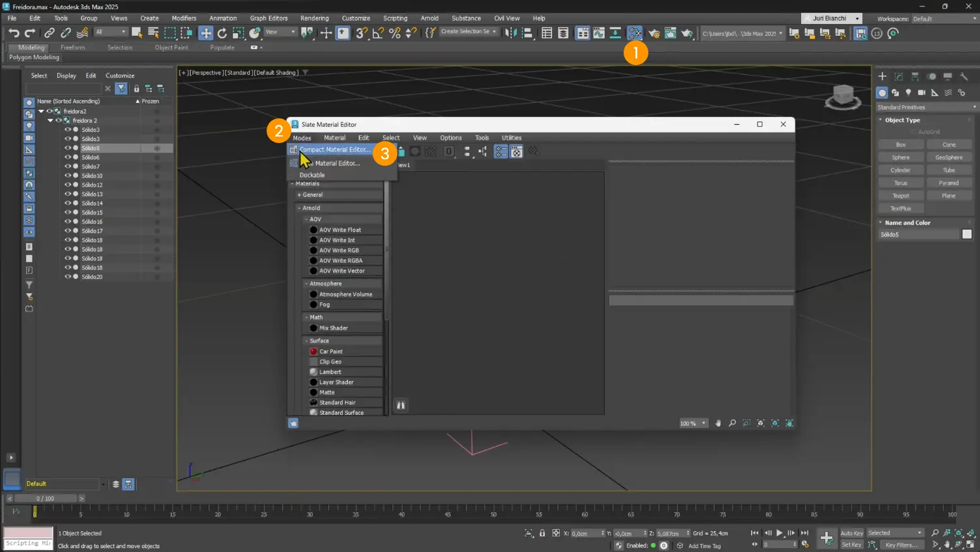Open the Curve Editor icon
Image resolution: width=980 pixels, height=552 pixels.
[599, 33]
